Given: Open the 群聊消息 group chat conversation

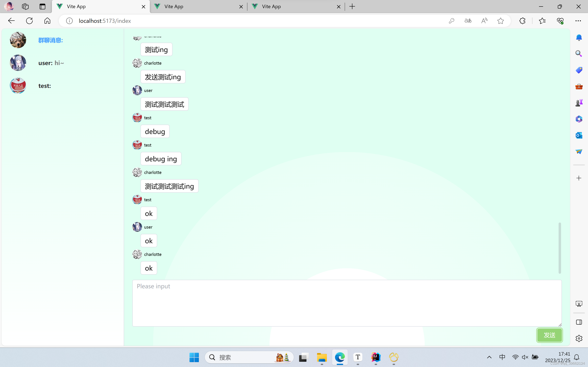Looking at the screenshot, I should click(51, 40).
